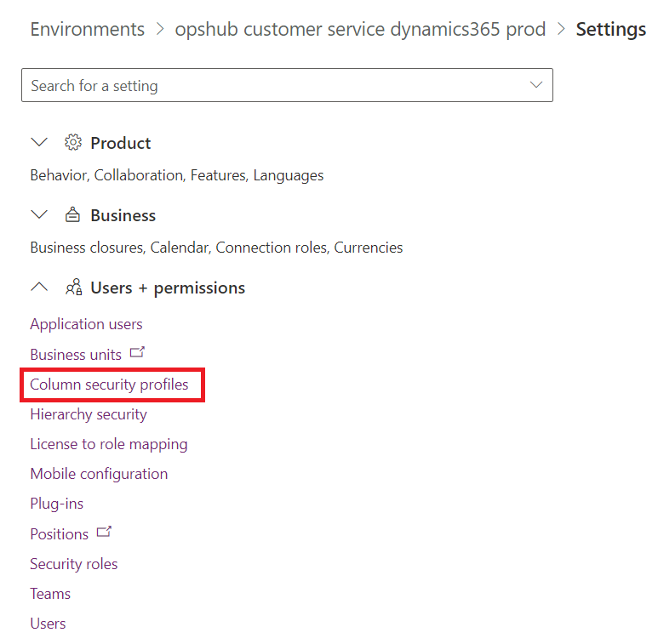Expand the Product section chevron

[39, 143]
